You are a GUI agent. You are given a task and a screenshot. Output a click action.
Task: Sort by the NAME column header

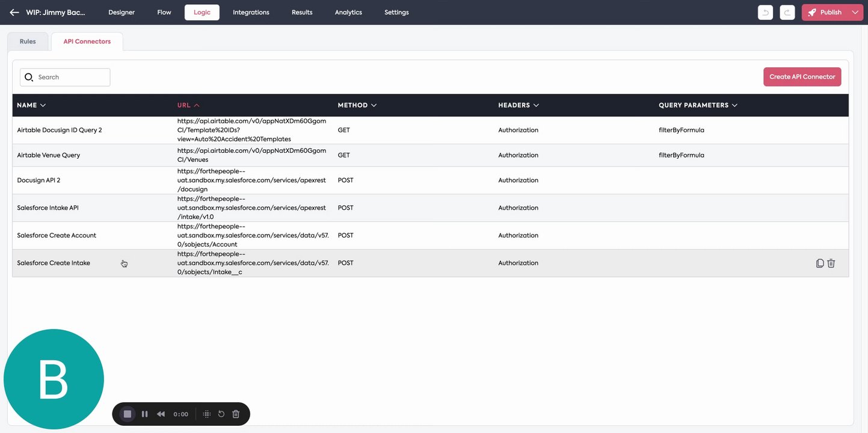31,105
